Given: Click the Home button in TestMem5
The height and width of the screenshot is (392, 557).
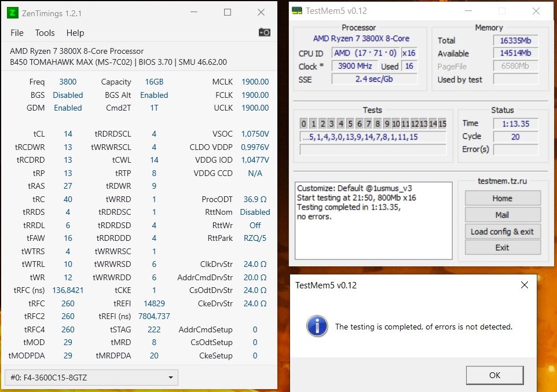Looking at the screenshot, I should 503,198.
